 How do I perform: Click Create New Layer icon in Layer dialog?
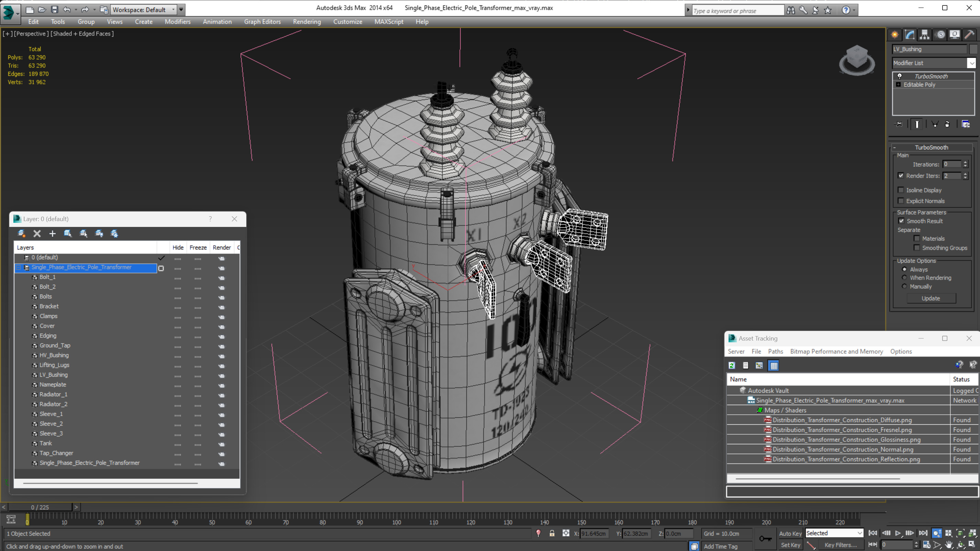coord(21,233)
